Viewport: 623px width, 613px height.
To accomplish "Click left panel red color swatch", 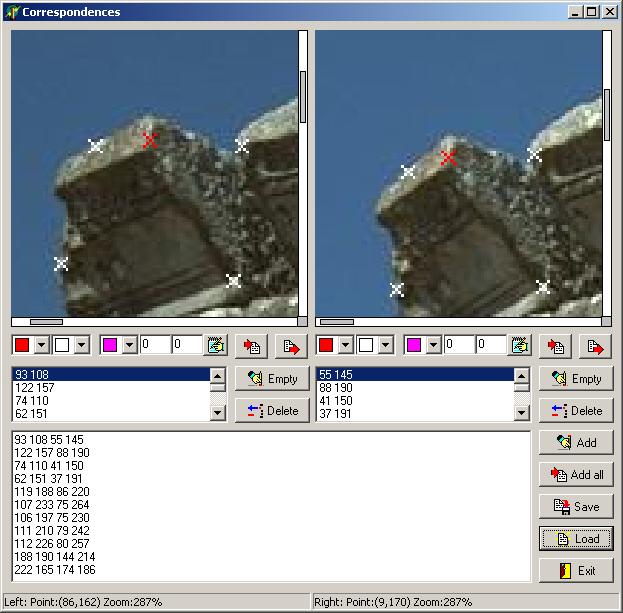I will [x=22, y=345].
